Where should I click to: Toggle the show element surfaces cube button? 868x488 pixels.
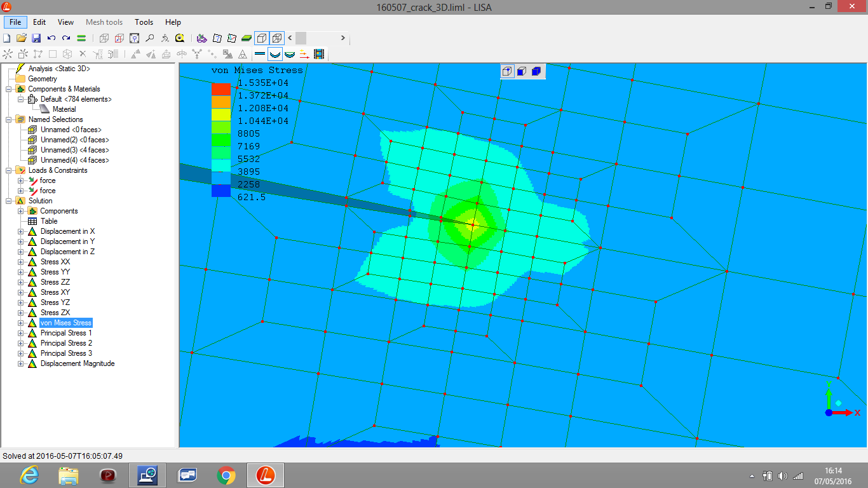261,38
